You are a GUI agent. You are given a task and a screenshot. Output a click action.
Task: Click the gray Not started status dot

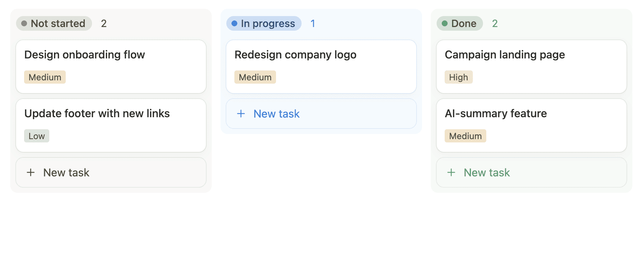(x=24, y=23)
